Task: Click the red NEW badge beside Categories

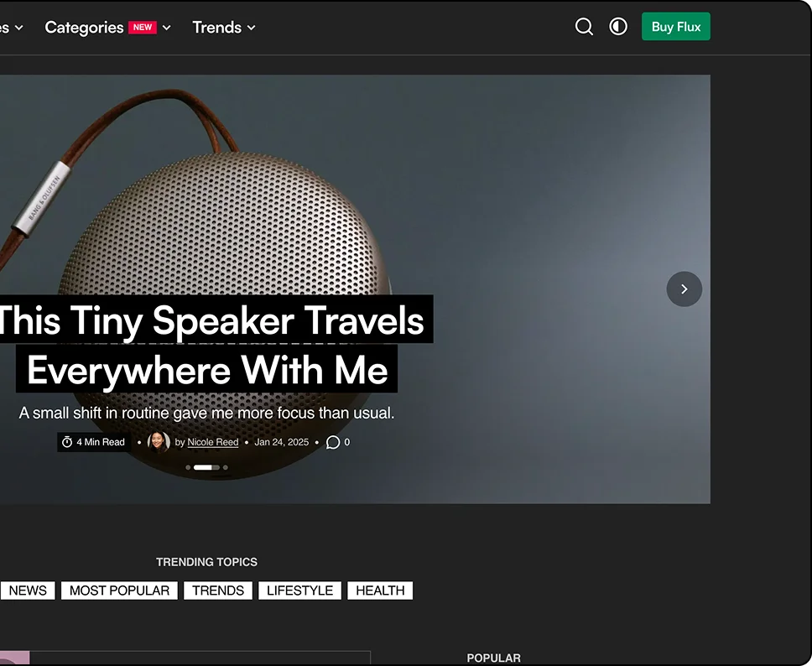Action: click(x=143, y=28)
